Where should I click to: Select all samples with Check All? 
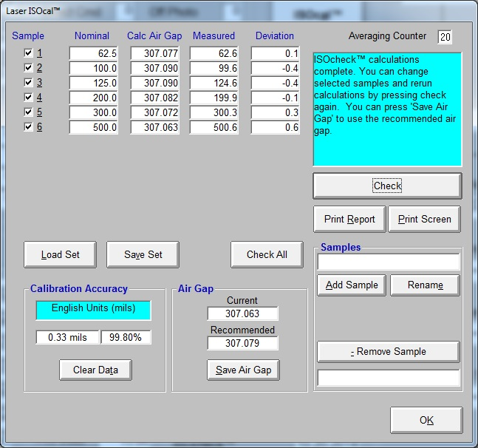pyautogui.click(x=267, y=254)
